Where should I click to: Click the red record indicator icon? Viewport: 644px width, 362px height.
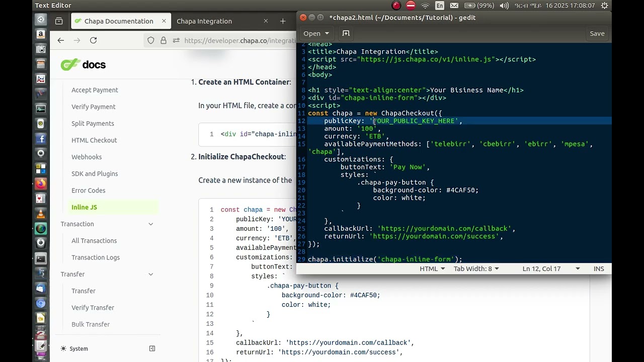396,6
